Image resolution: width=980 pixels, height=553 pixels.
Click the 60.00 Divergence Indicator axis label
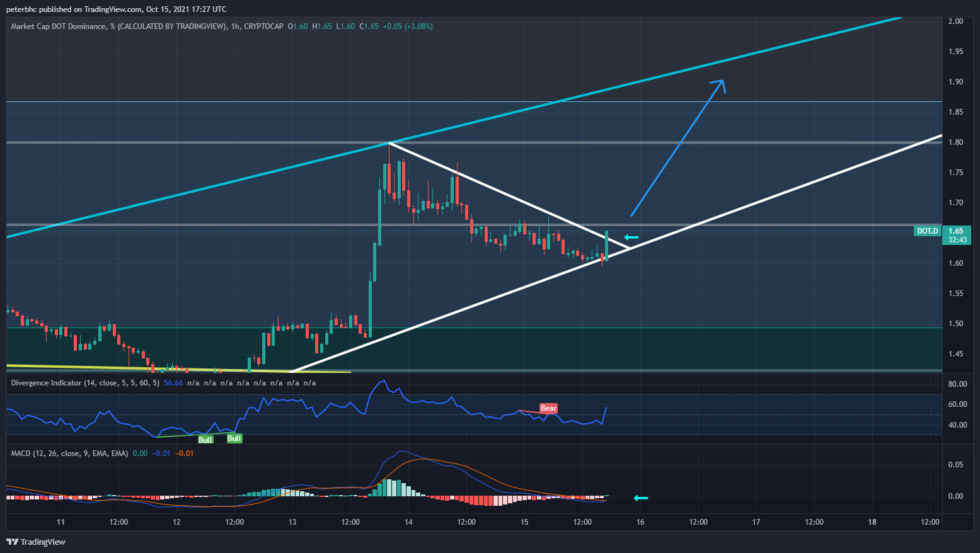(957, 404)
